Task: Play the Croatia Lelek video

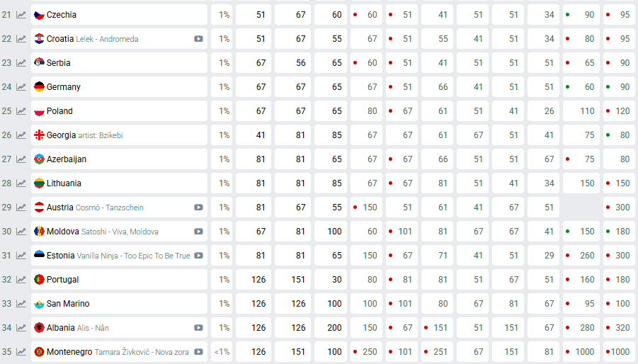Action: pos(199,39)
